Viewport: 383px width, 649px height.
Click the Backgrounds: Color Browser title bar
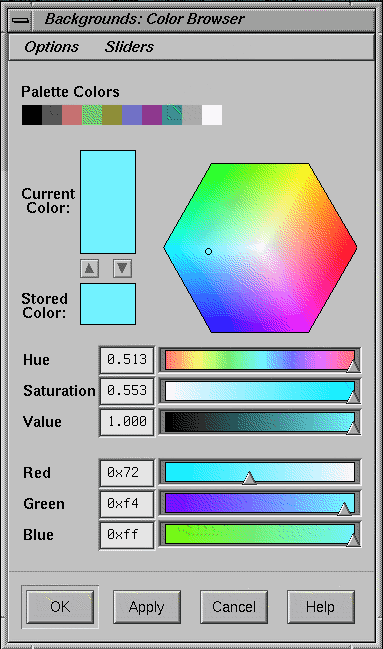coord(203,20)
